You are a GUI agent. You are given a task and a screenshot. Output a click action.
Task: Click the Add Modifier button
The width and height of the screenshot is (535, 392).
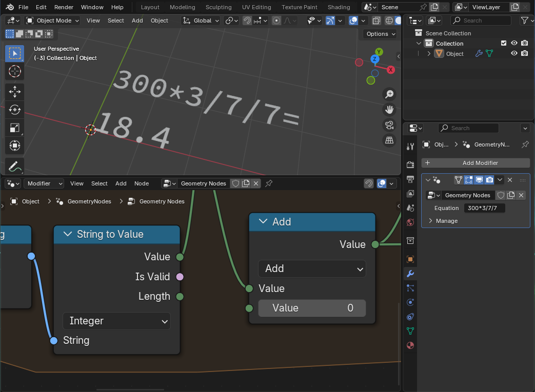point(475,163)
